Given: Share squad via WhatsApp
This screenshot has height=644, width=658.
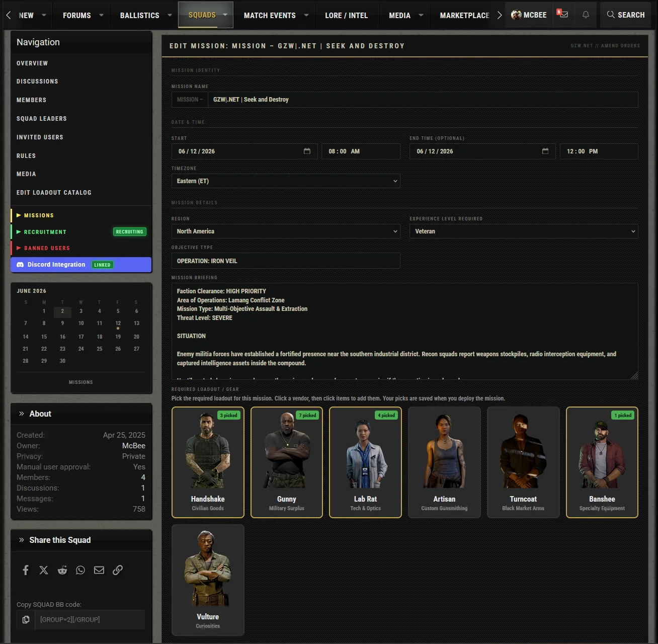Looking at the screenshot, I should 80,570.
